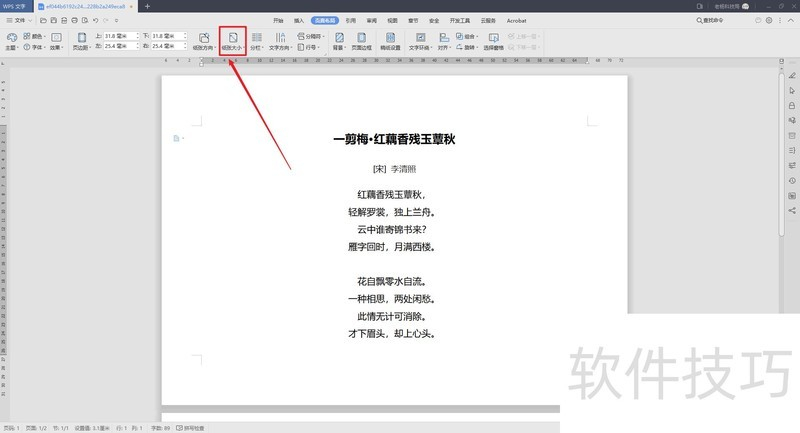The width and height of the screenshot is (800, 433).
Task: Open the 对齐 align menu
Action: tap(444, 41)
